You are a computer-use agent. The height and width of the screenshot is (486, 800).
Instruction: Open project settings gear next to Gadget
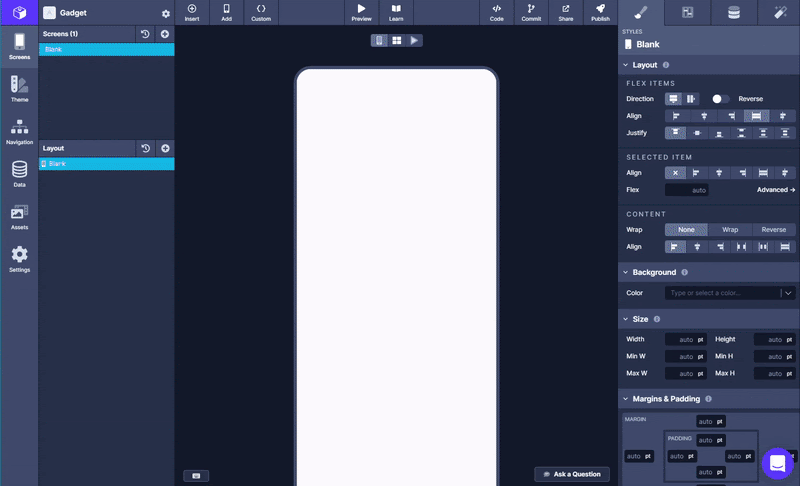(166, 14)
